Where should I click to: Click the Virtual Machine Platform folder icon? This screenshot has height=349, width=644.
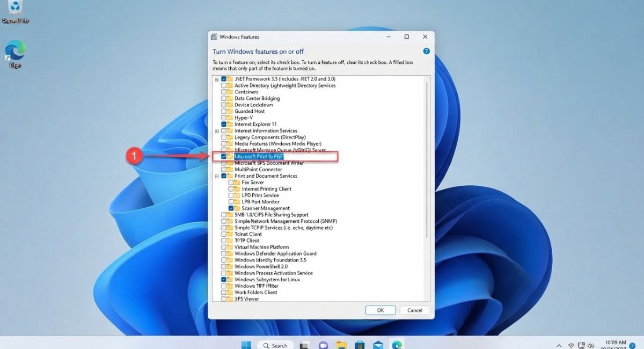[230, 247]
